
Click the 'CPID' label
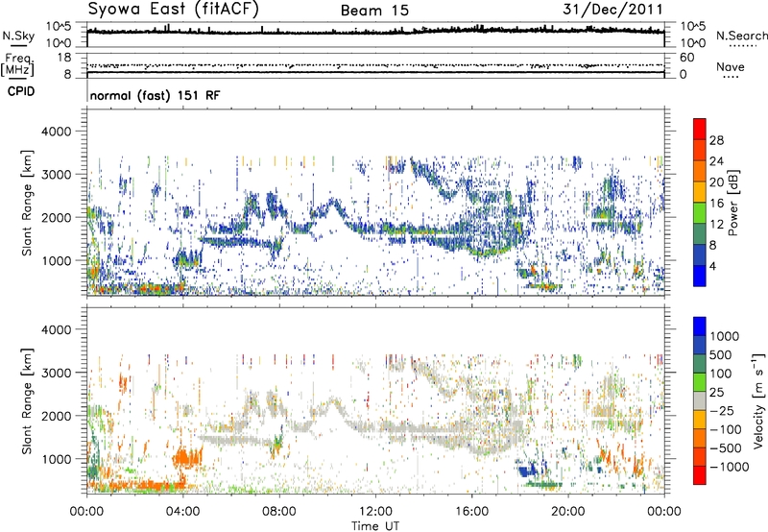pyautogui.click(x=21, y=91)
